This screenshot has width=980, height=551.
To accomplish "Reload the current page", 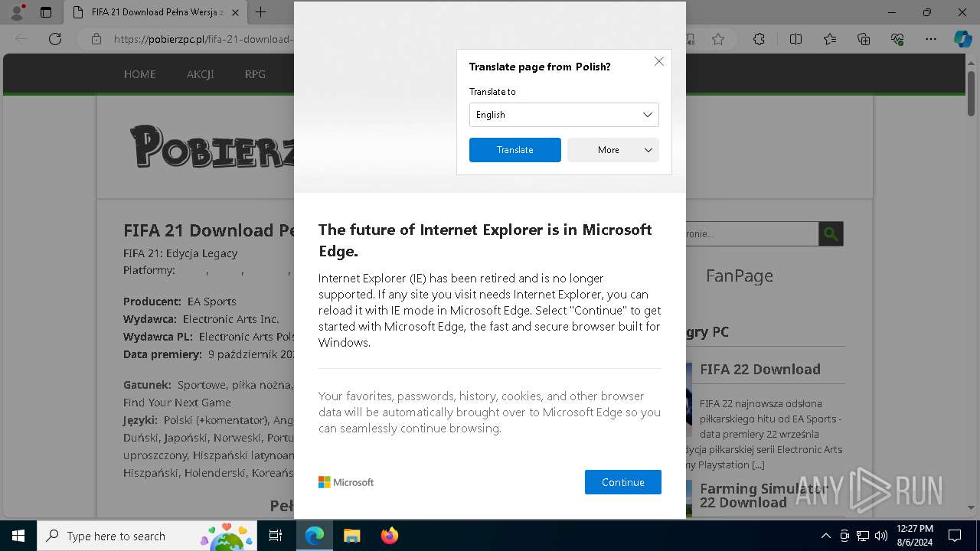I will tap(55, 39).
